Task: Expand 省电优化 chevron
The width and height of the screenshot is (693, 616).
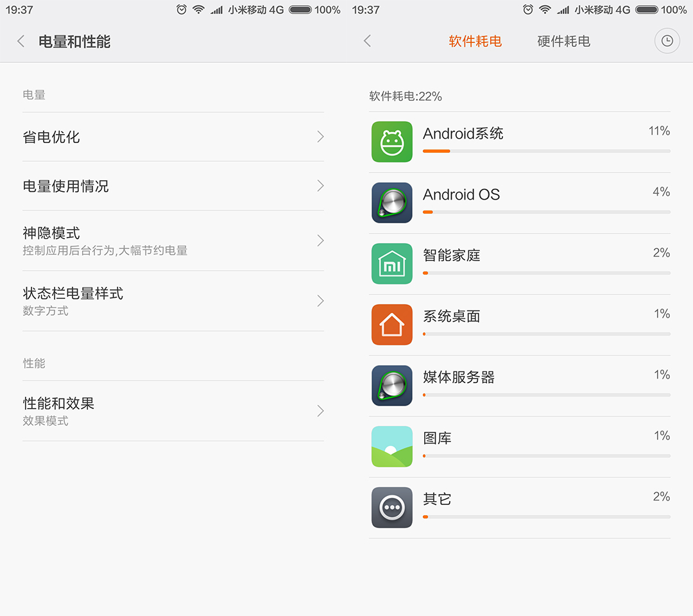Action: point(320,137)
